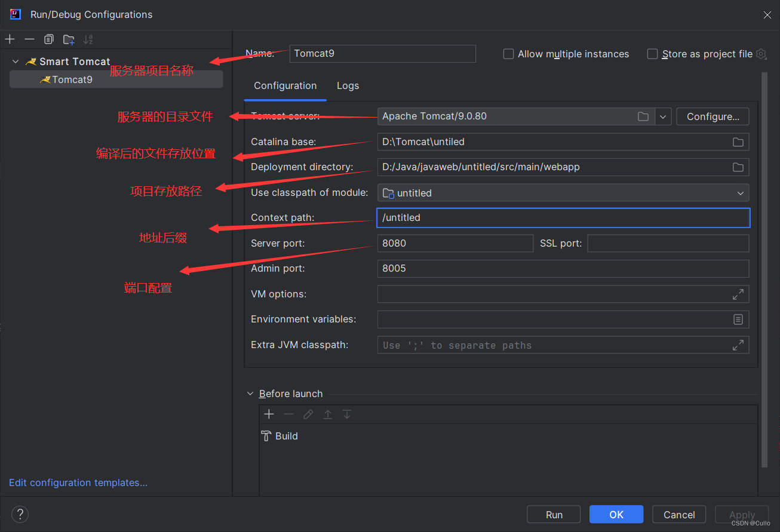Focus the Name input field
This screenshot has height=532, width=780.
[x=383, y=54]
